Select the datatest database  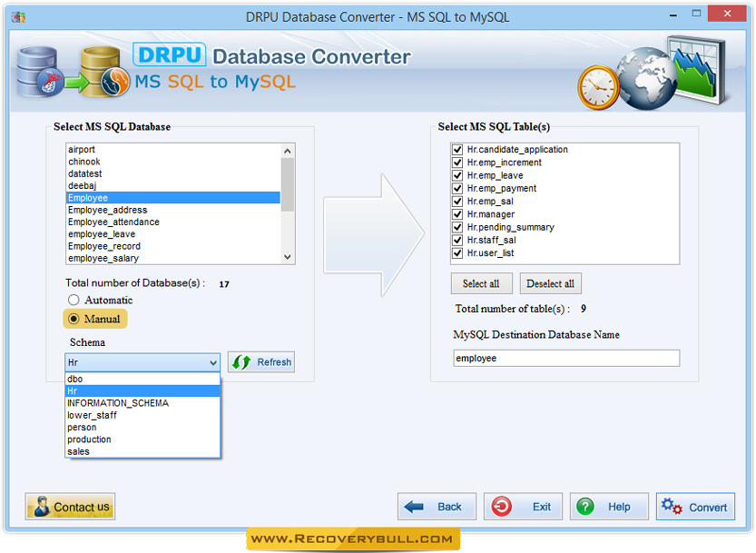(x=173, y=173)
